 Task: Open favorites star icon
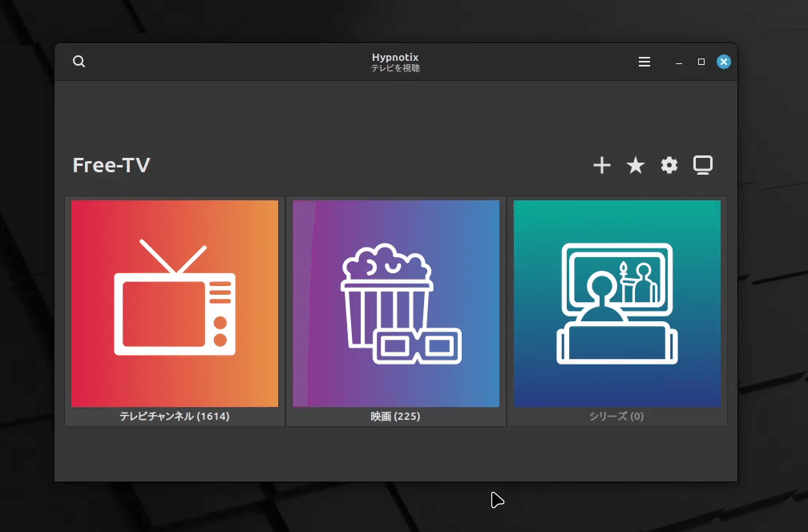point(636,165)
